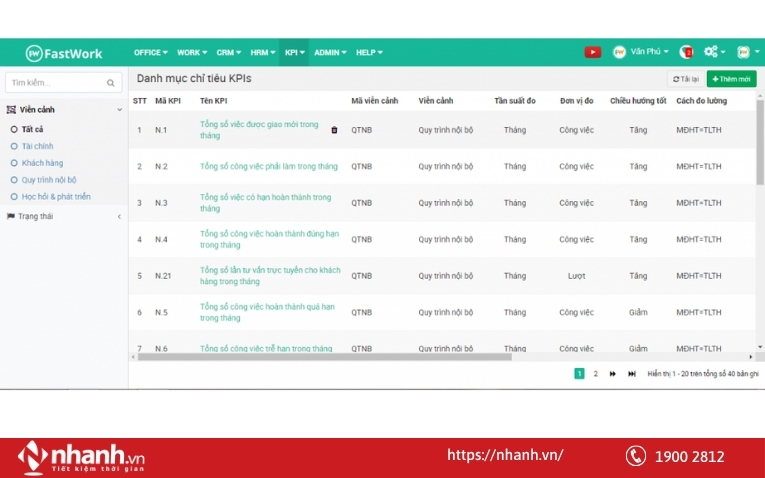The image size is (765, 478).
Task: Jump to last page arrow
Action: tap(632, 374)
